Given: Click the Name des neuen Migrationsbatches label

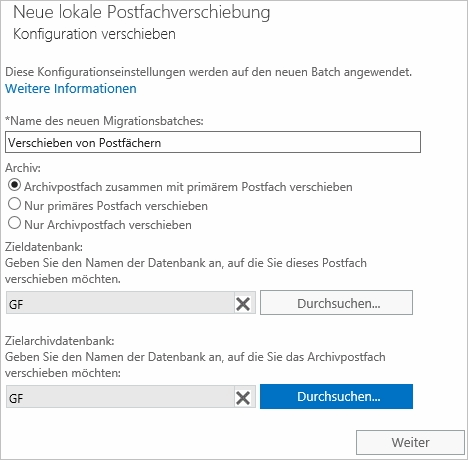Looking at the screenshot, I should pos(104,121).
